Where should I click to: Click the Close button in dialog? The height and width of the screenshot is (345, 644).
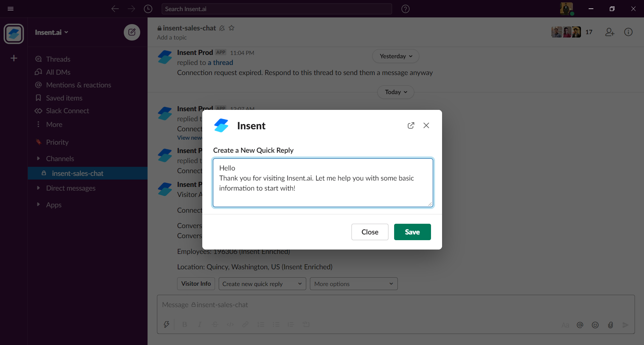pyautogui.click(x=370, y=232)
